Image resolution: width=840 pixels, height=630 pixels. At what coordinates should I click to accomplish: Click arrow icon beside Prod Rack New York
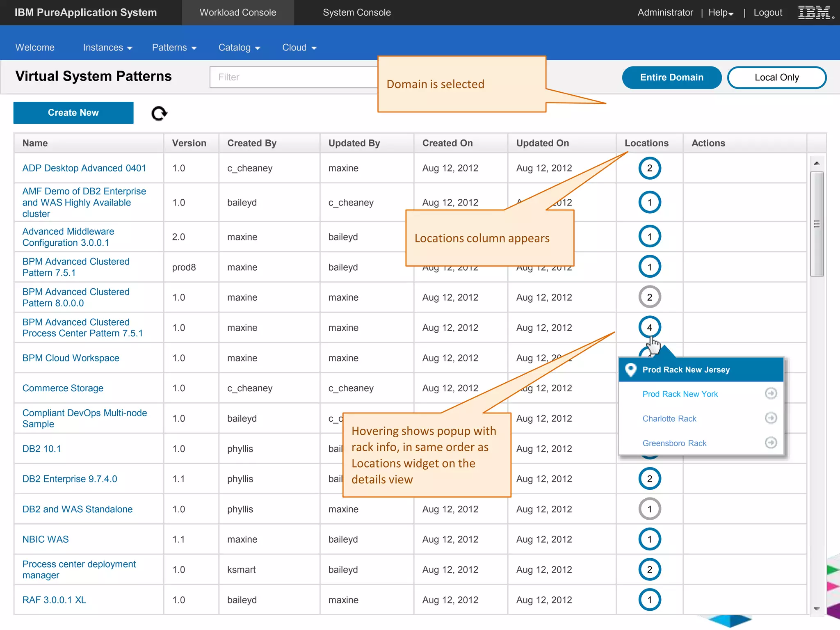click(771, 393)
